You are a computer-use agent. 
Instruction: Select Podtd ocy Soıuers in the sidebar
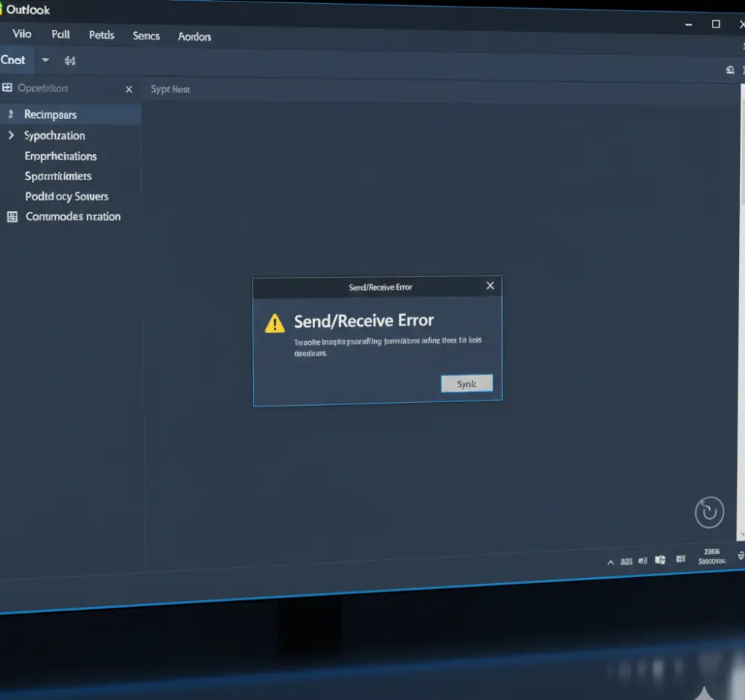pos(66,196)
